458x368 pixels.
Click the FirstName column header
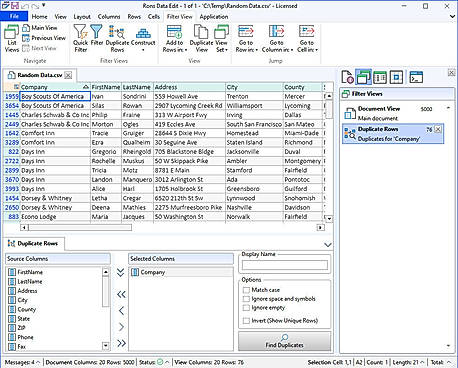click(106, 87)
